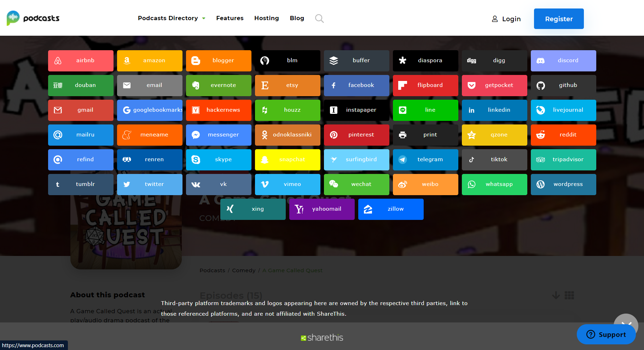Image resolution: width=644 pixels, height=350 pixels.
Task: Click the printer icon
Action: click(x=403, y=135)
